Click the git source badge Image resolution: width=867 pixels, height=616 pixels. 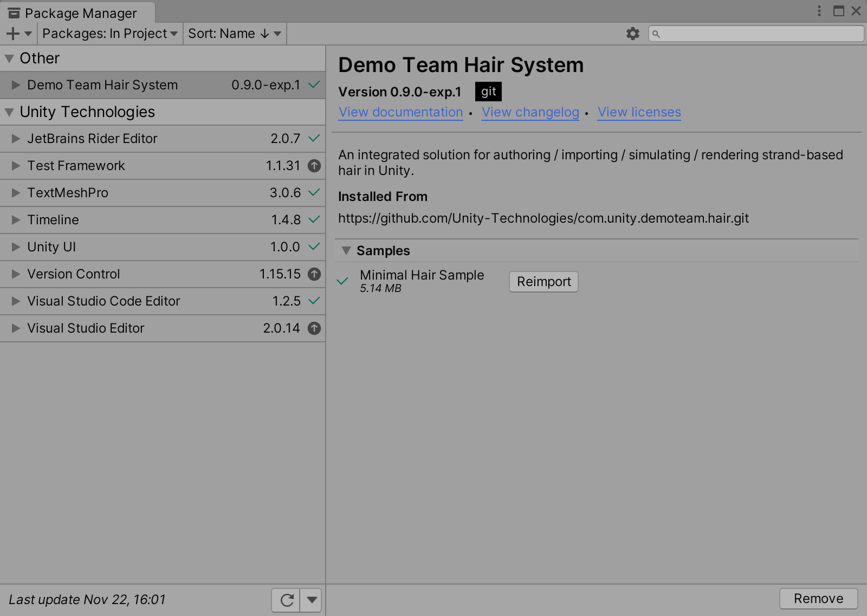(488, 92)
